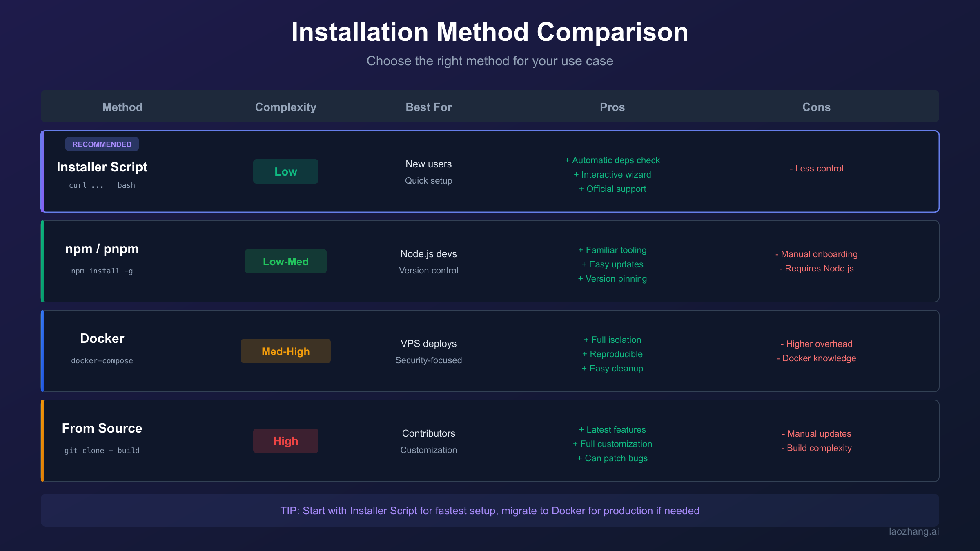Select the Low-Med complexity badge

[285, 261]
